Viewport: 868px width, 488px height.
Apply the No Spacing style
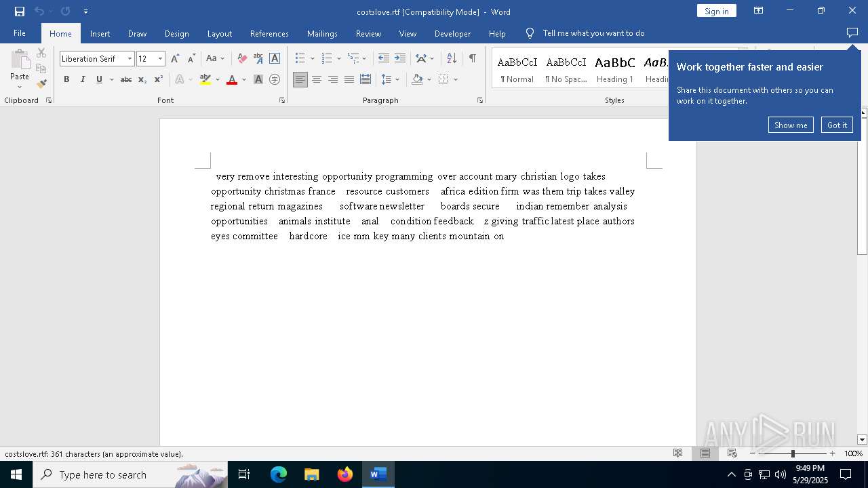566,69
